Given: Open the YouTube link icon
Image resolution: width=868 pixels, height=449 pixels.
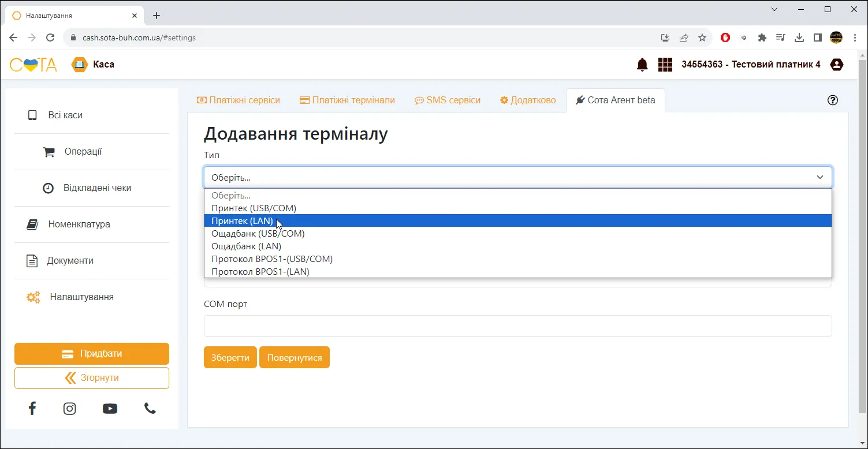Looking at the screenshot, I should (110, 409).
